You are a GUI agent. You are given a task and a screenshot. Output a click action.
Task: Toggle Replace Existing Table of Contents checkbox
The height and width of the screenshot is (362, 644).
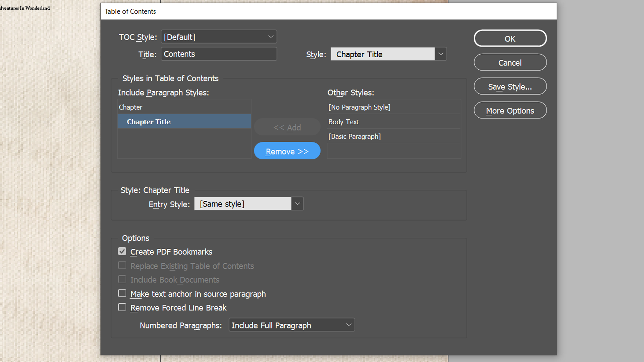(x=122, y=265)
